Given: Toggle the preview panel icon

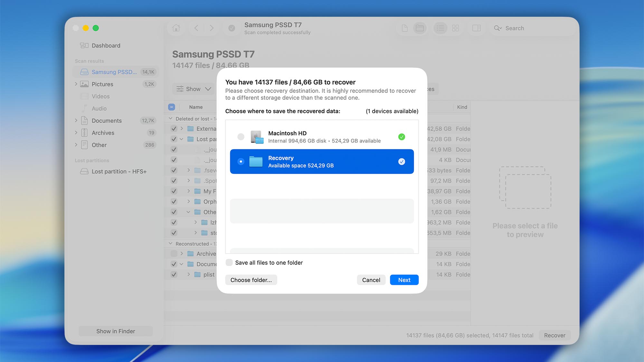Looking at the screenshot, I should [x=477, y=28].
